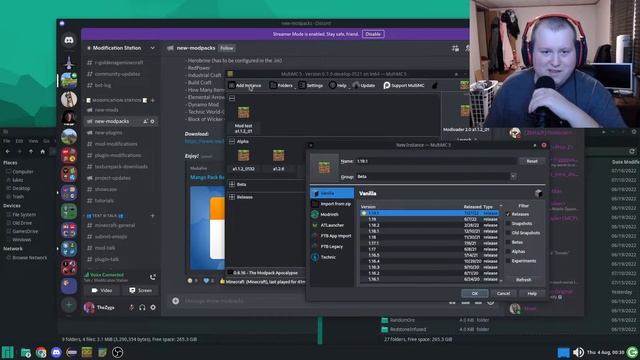This screenshot has width=640, height=360.
Task: Click the instance icon picker button
Action: coord(324,168)
